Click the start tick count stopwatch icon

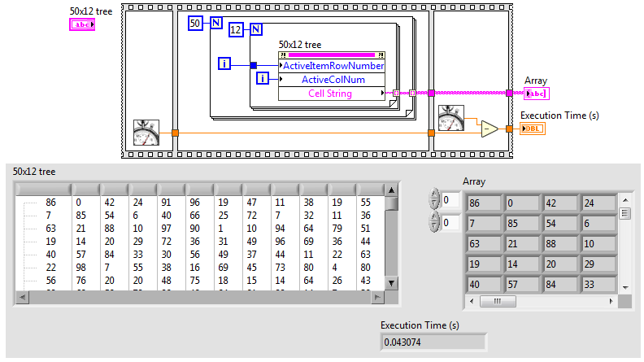[146, 133]
